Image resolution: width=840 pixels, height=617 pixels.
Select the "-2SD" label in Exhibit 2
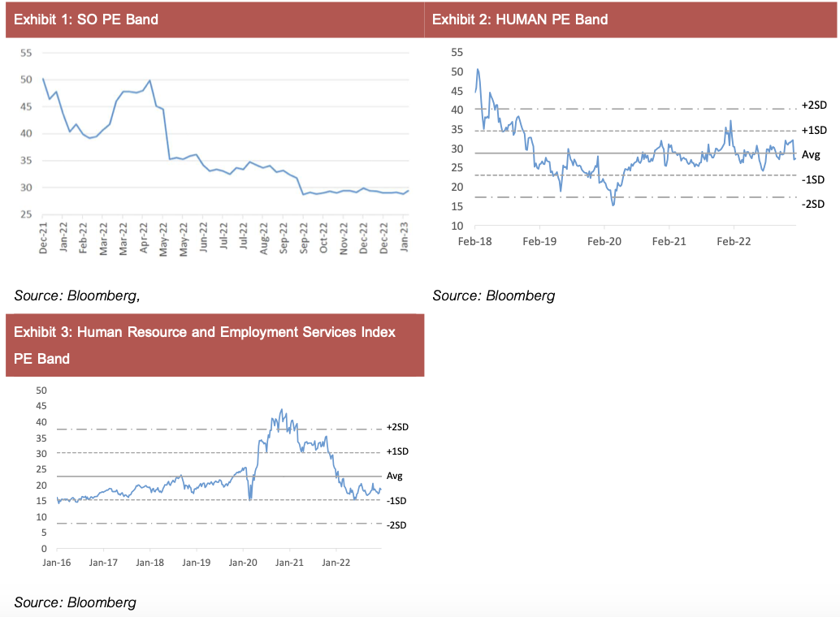813,204
